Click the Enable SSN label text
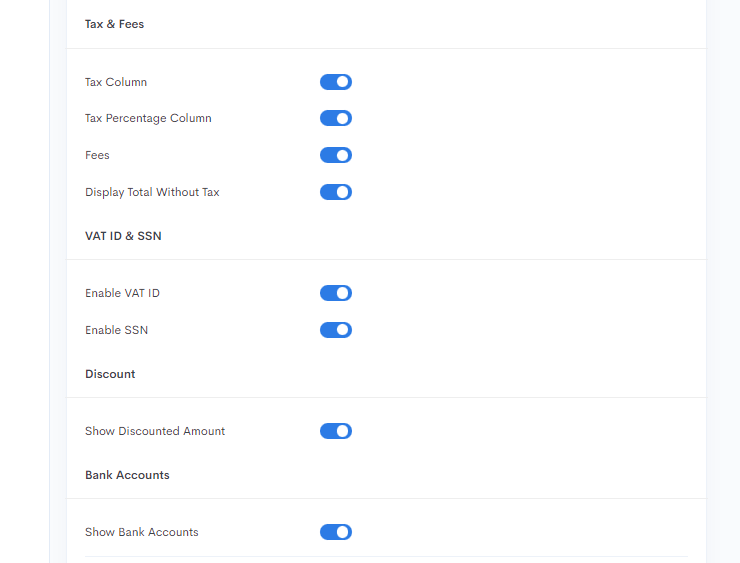The height and width of the screenshot is (563, 740). click(116, 330)
